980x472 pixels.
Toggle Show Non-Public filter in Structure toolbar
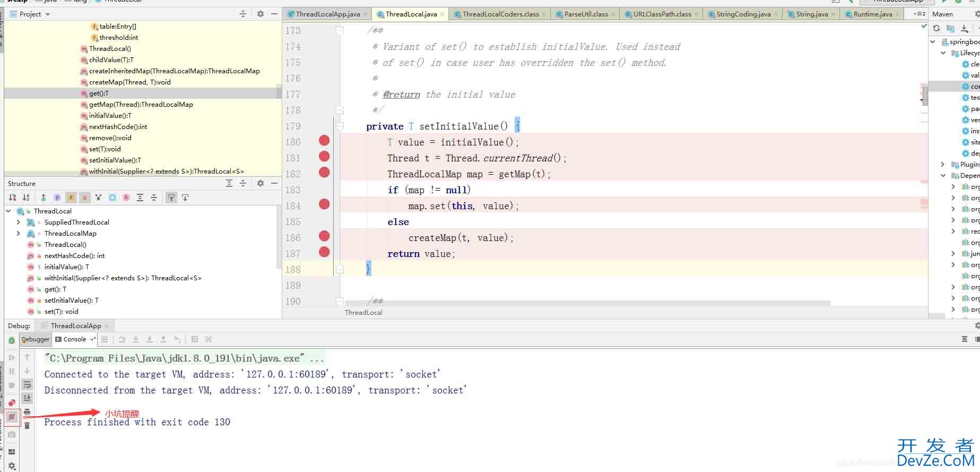(84, 198)
